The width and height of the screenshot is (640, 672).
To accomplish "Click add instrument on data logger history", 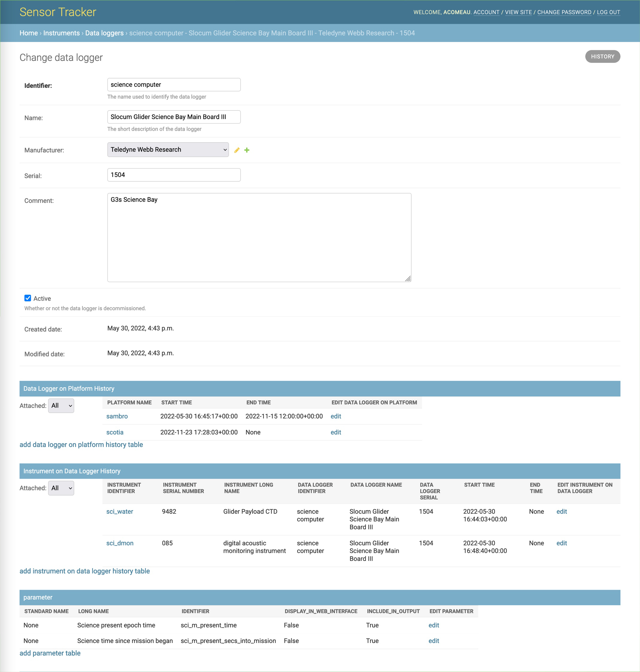I will (x=85, y=571).
